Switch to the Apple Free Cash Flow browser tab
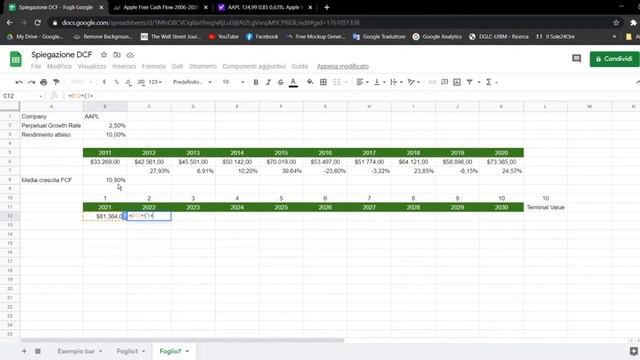The height and width of the screenshot is (360, 640). 161,7
